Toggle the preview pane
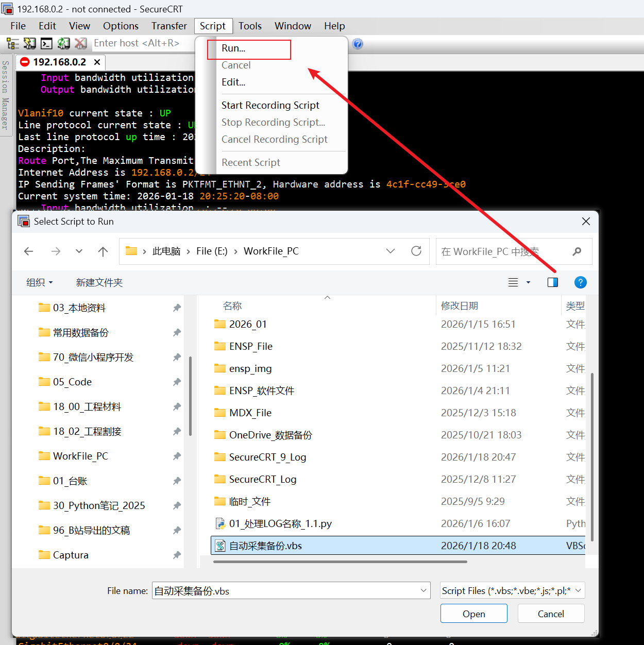The width and height of the screenshot is (644, 645). [553, 282]
